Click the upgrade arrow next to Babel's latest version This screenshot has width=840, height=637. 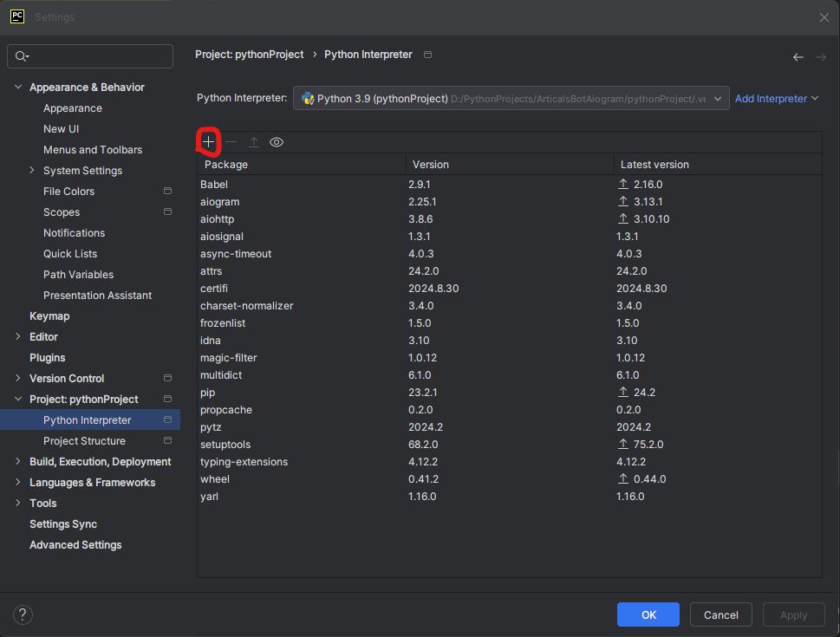click(622, 185)
